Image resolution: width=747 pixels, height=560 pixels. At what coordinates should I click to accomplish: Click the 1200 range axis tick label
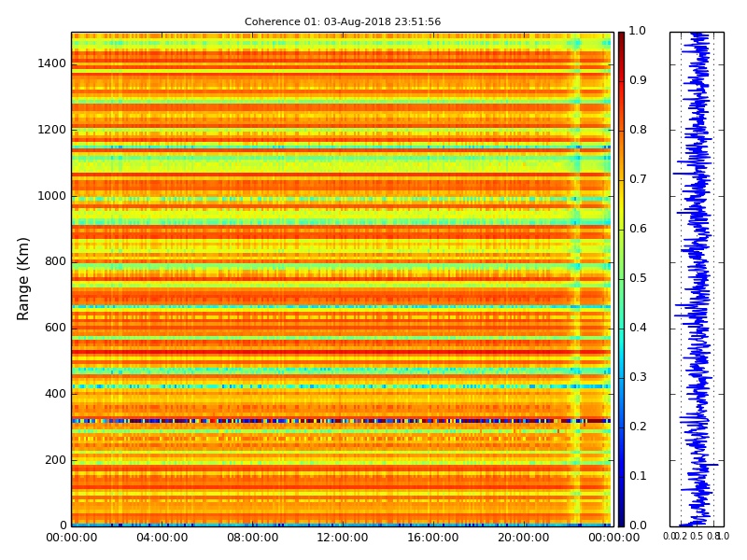click(52, 130)
